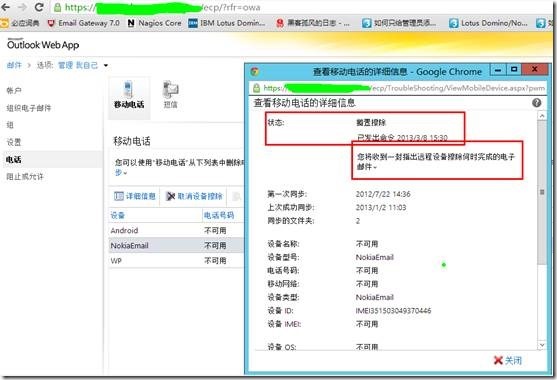The width and height of the screenshot is (557, 380).
Task: Click the main browser address bar
Action: click(x=302, y=7)
